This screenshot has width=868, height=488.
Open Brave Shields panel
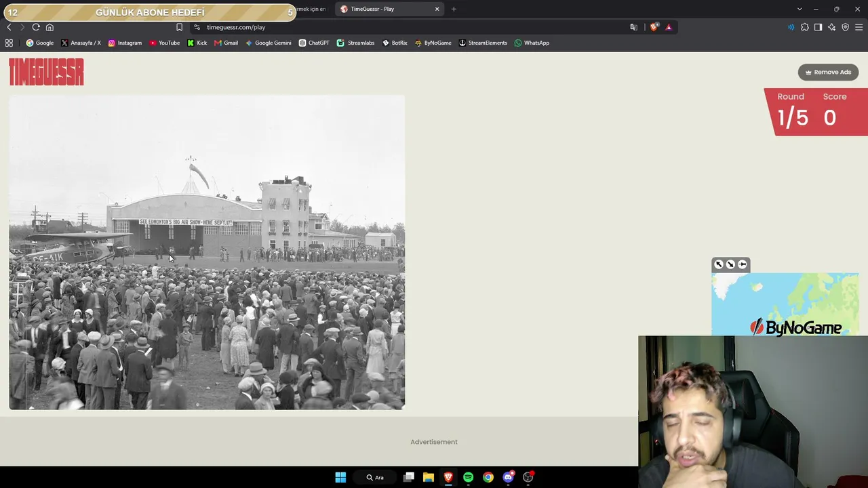(654, 27)
